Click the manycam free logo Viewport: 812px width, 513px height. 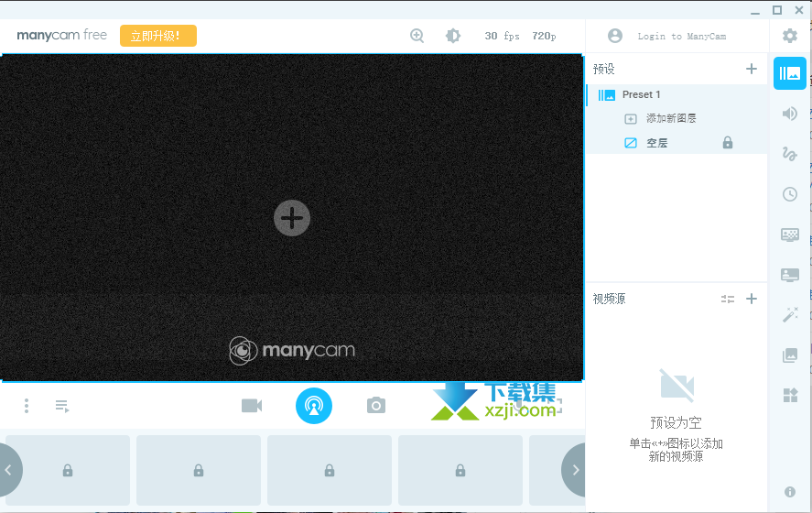[x=61, y=35]
